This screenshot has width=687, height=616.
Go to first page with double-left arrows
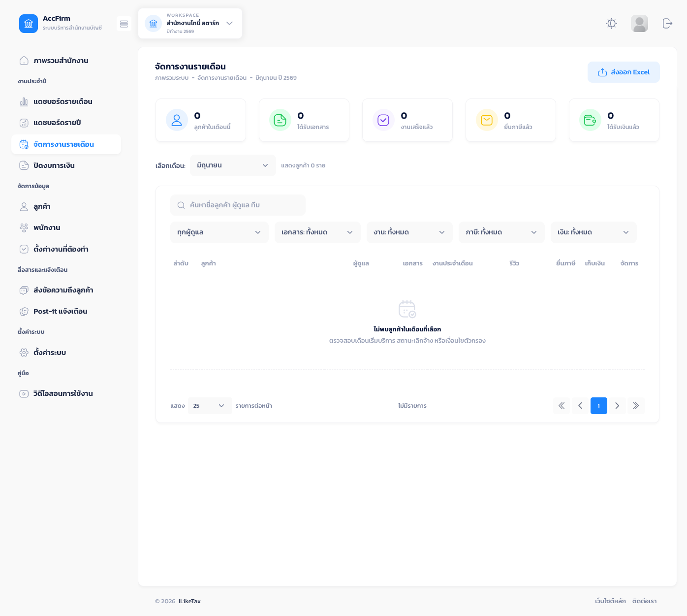(562, 406)
